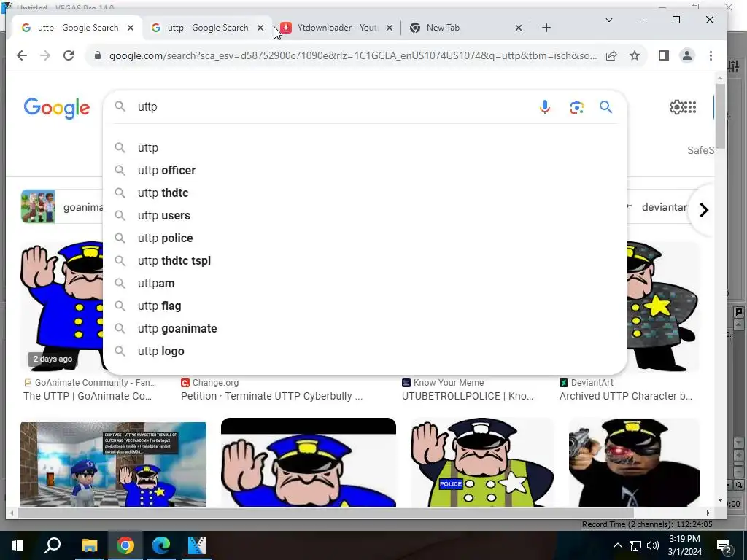Open 'The UTTP | GoAnimate Co...' result
Viewport: 747px width, 560px height.
tap(88, 396)
